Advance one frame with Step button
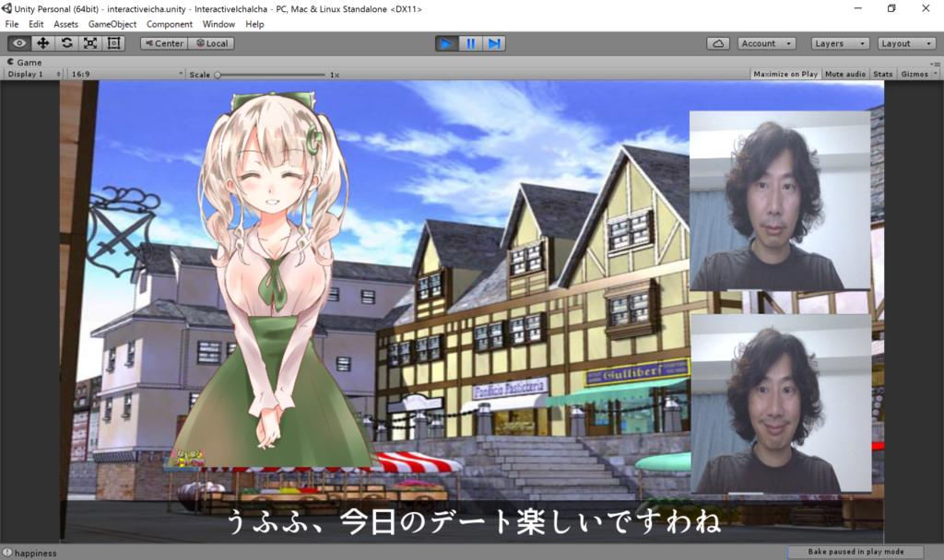Screen dimensions: 944x560 [494, 43]
